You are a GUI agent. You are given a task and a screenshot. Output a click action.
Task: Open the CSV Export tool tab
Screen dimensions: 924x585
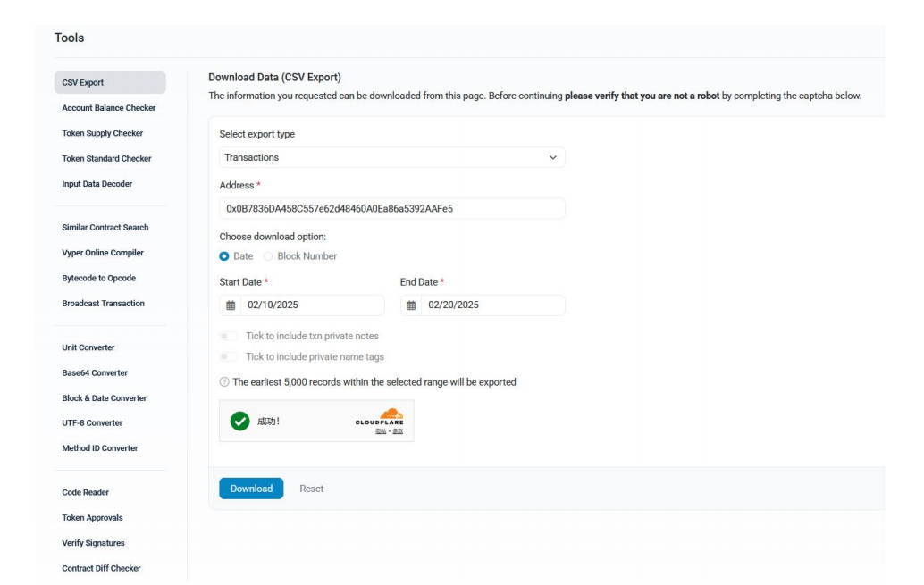tap(110, 83)
